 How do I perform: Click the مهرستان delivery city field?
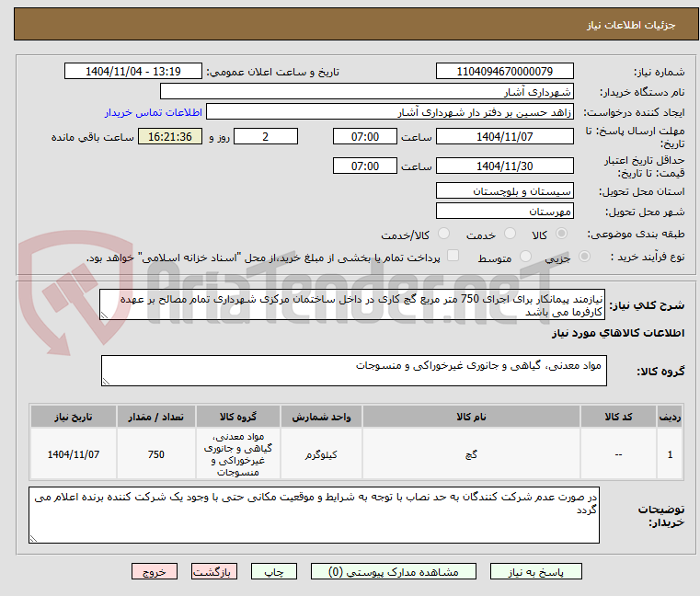point(504,212)
